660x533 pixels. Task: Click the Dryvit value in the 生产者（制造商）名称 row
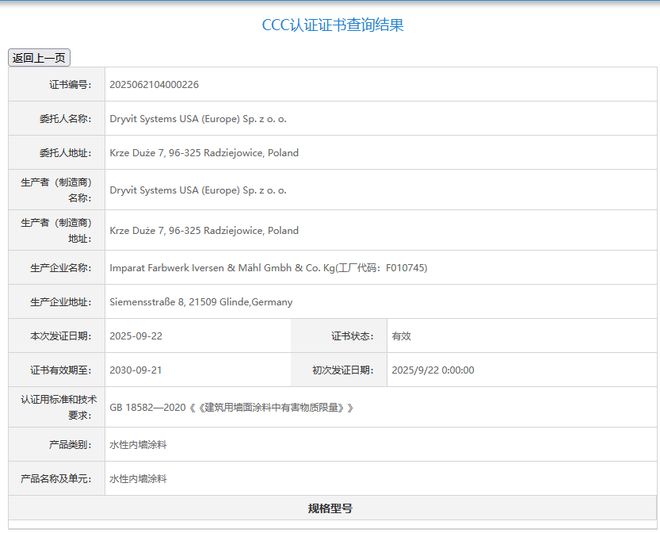198,190
